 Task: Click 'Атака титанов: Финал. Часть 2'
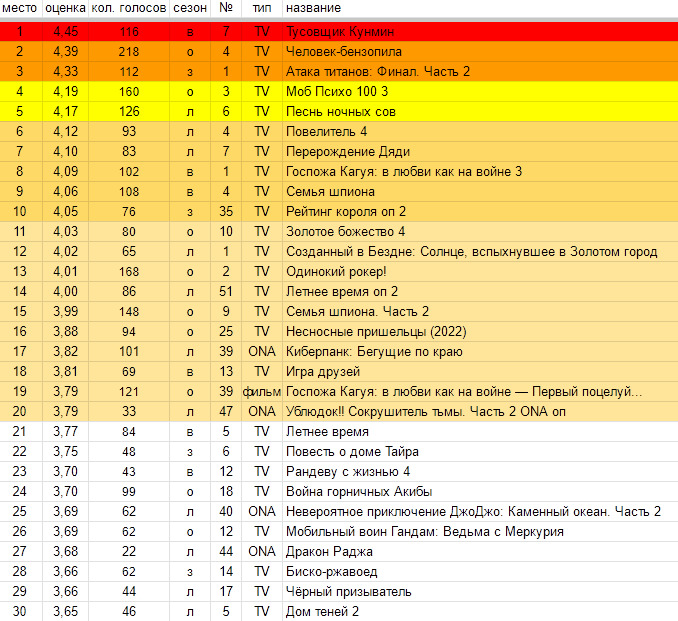378,71
